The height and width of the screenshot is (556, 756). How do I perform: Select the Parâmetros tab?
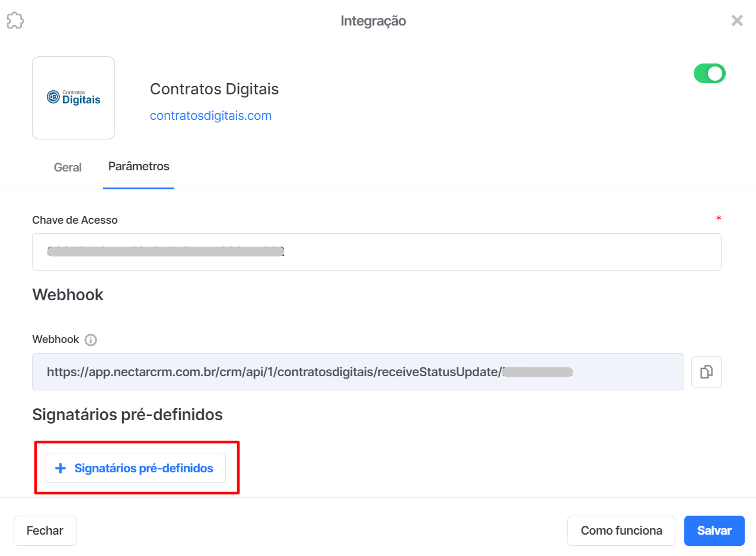click(x=139, y=167)
